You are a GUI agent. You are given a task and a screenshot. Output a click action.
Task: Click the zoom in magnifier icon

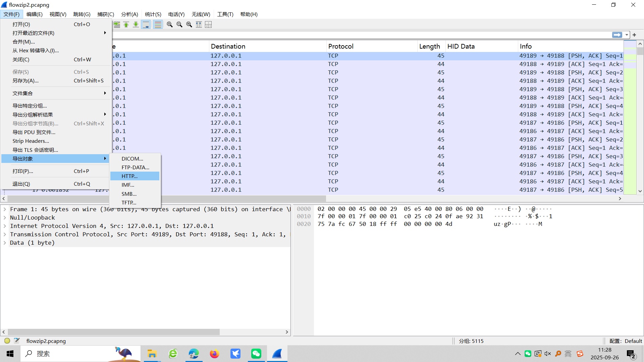point(170,24)
